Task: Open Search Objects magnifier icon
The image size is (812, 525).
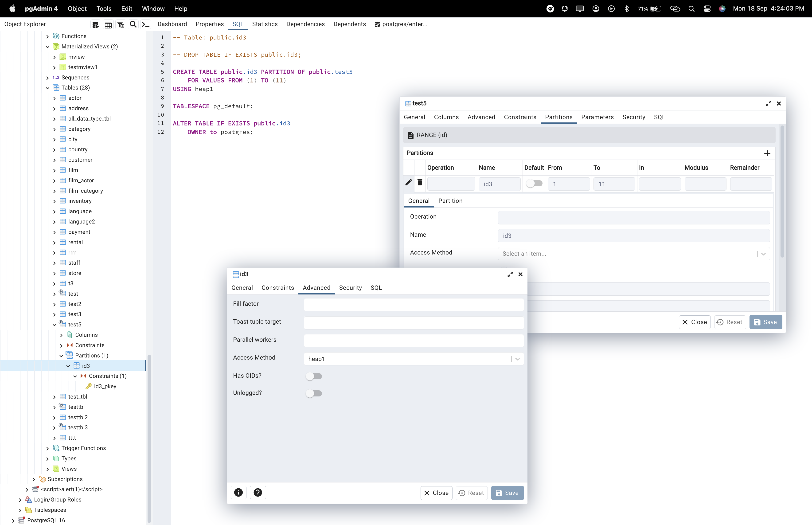Action: (133, 24)
